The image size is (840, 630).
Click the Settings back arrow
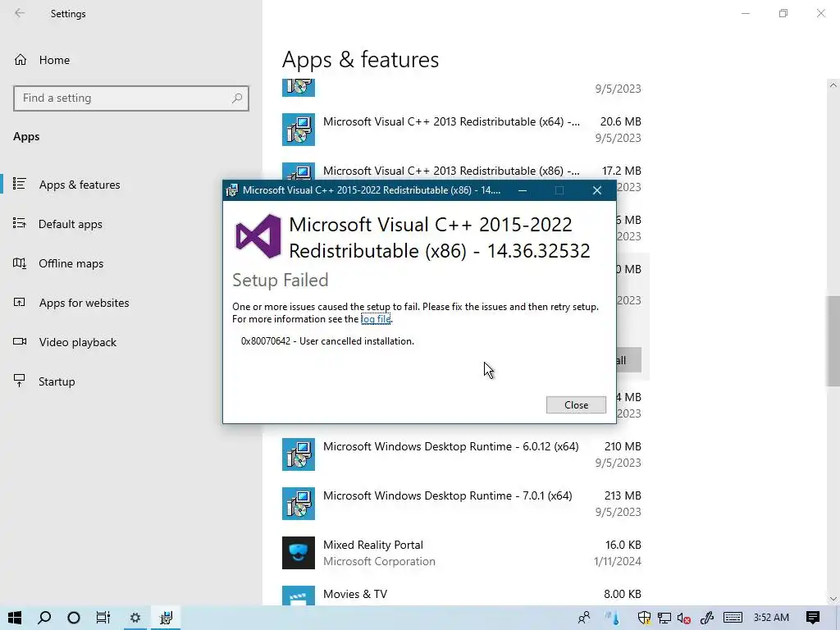point(20,13)
